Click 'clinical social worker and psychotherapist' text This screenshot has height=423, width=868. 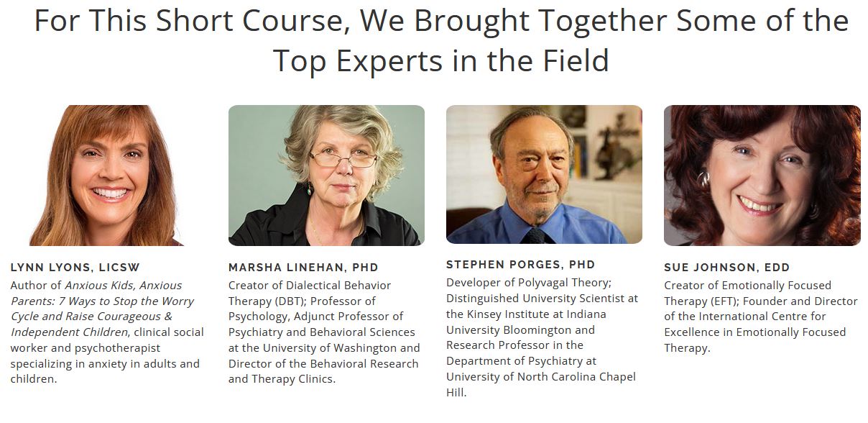[x=108, y=348]
